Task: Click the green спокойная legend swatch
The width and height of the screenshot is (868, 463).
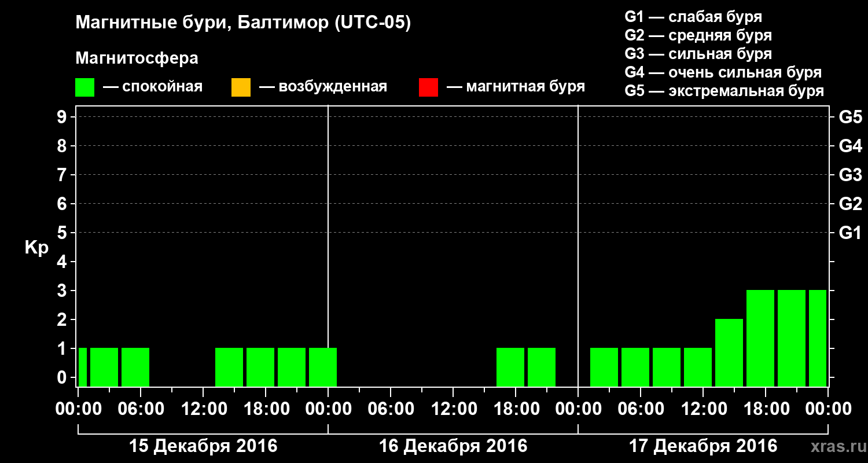Action: pyautogui.click(x=85, y=87)
